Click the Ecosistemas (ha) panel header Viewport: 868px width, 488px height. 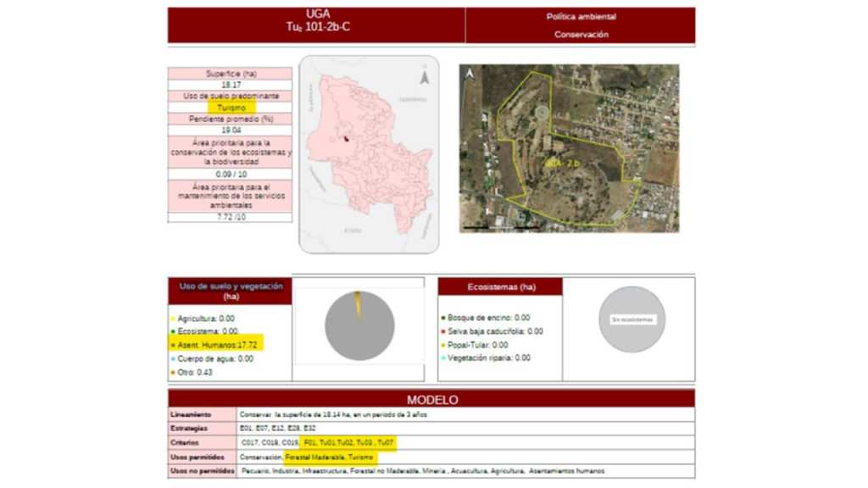click(500, 286)
